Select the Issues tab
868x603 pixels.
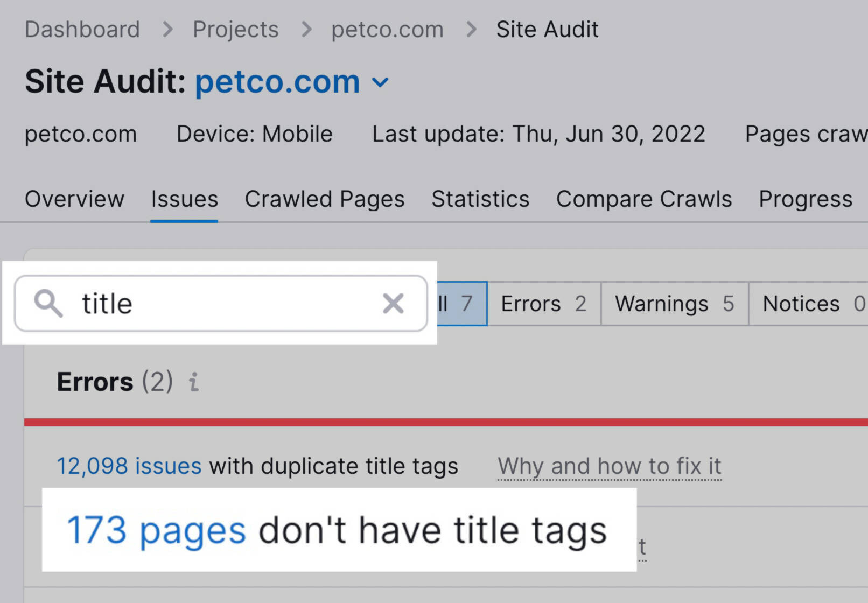tap(184, 199)
